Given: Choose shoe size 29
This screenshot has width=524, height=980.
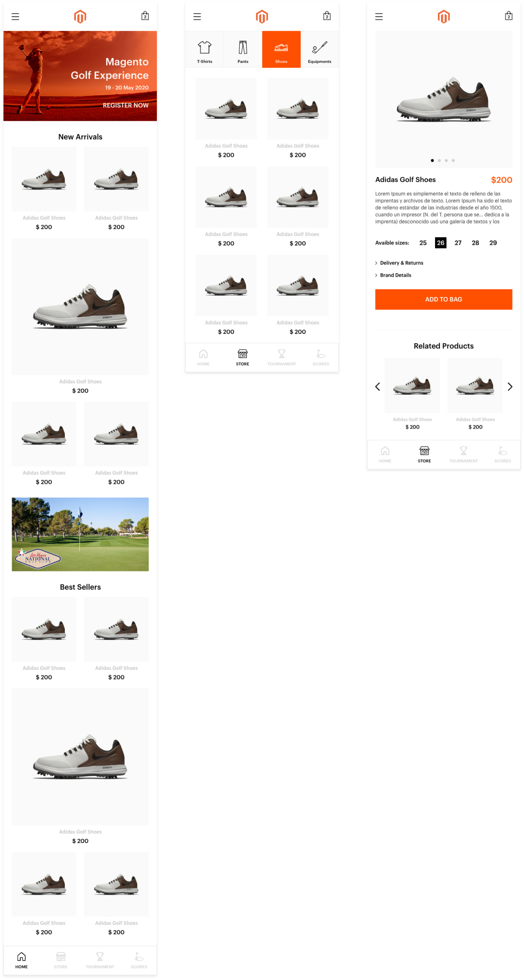Looking at the screenshot, I should tap(493, 243).
